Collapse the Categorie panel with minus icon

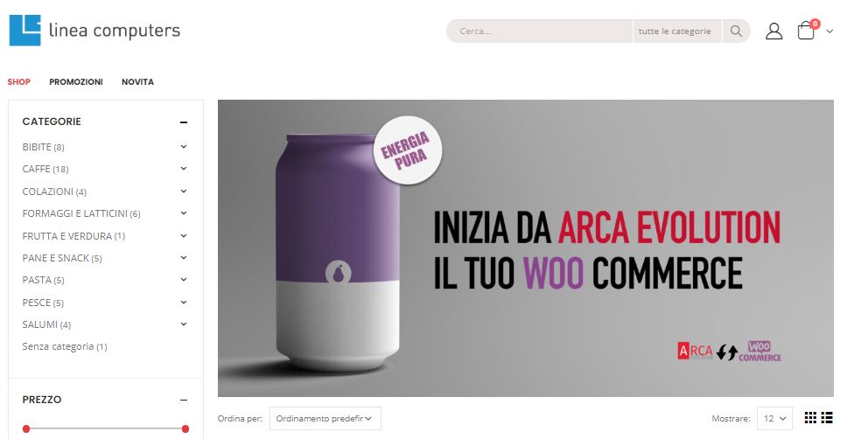[184, 122]
